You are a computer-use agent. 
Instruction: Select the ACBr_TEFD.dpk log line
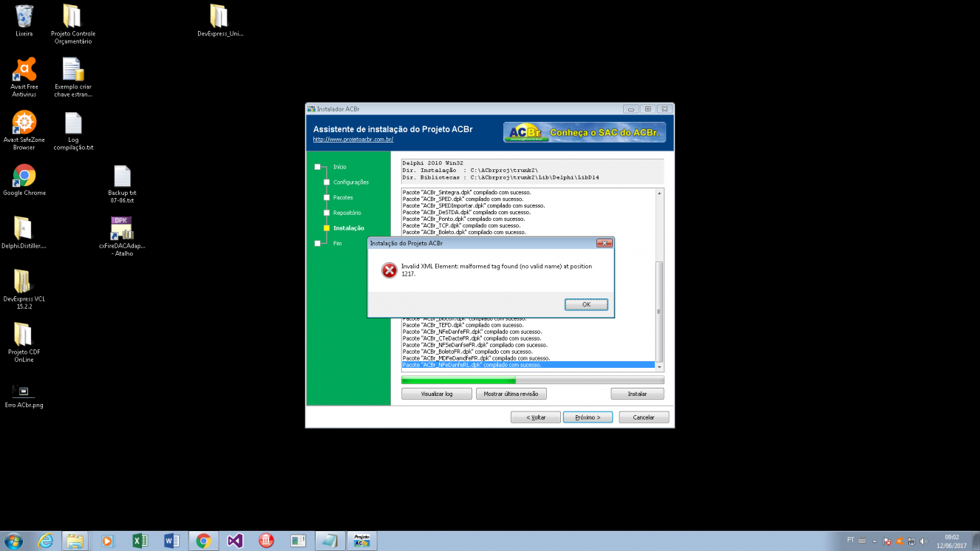click(x=528, y=325)
